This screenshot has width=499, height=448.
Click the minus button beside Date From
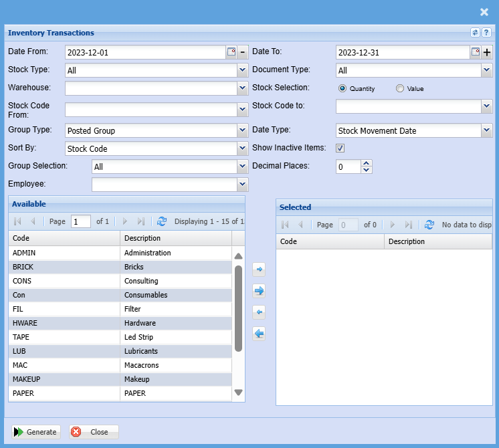(243, 52)
